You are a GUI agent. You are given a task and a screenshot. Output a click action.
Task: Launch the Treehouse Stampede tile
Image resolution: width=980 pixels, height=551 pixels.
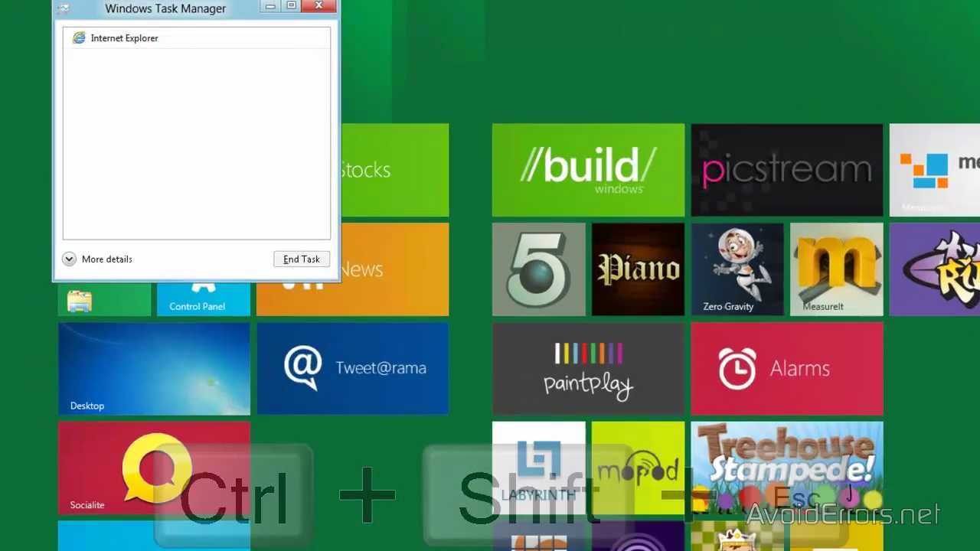click(x=787, y=468)
